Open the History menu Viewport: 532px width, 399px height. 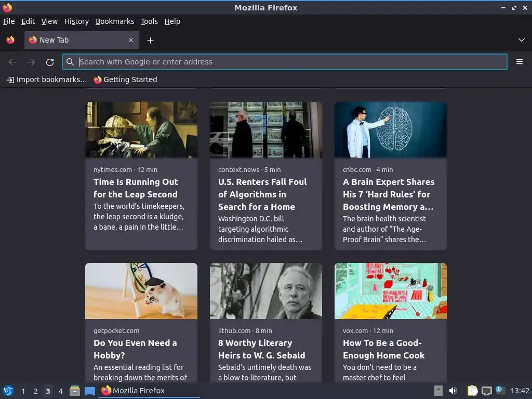(x=76, y=21)
